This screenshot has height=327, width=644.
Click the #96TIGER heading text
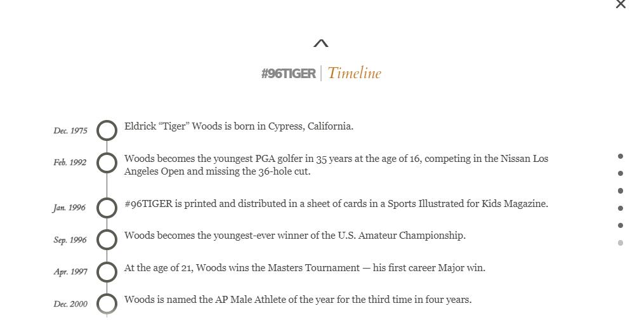(288, 74)
